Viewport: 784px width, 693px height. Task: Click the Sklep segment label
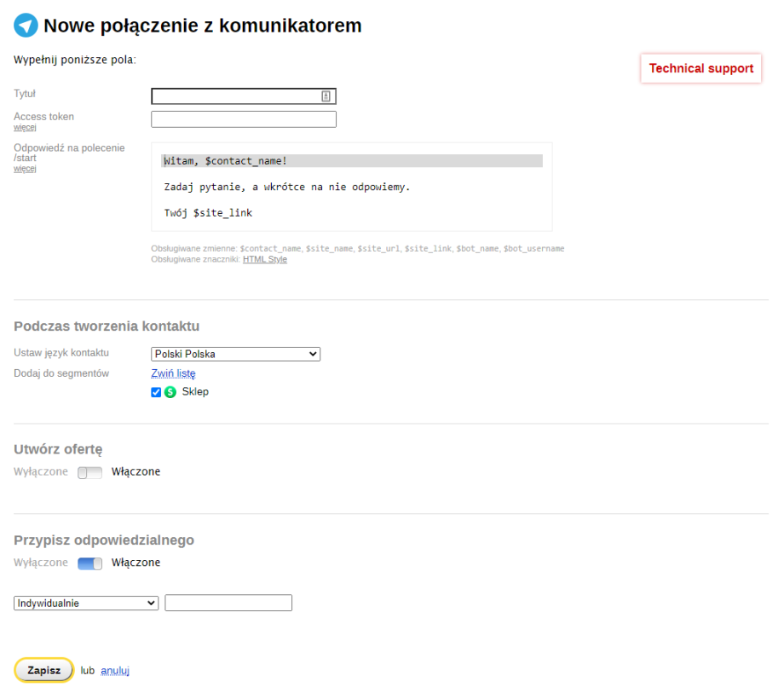195,392
